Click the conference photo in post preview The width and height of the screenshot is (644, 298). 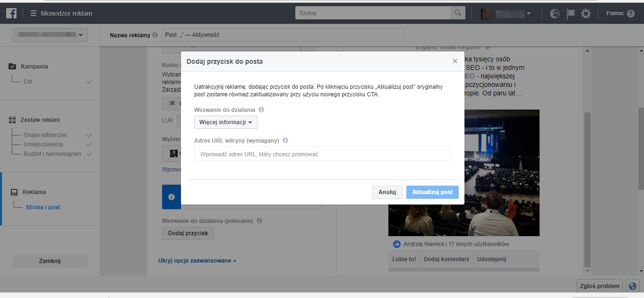coord(464,173)
